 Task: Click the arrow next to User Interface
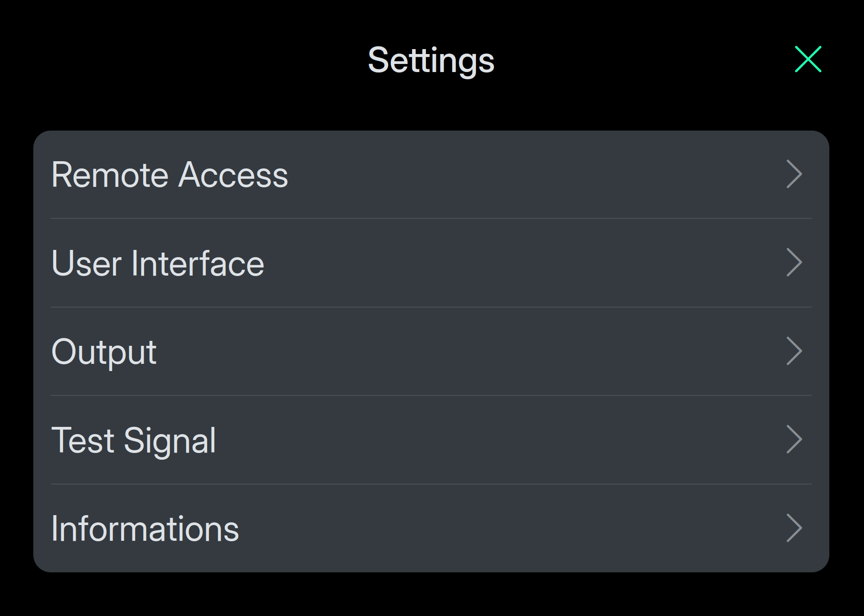click(794, 263)
